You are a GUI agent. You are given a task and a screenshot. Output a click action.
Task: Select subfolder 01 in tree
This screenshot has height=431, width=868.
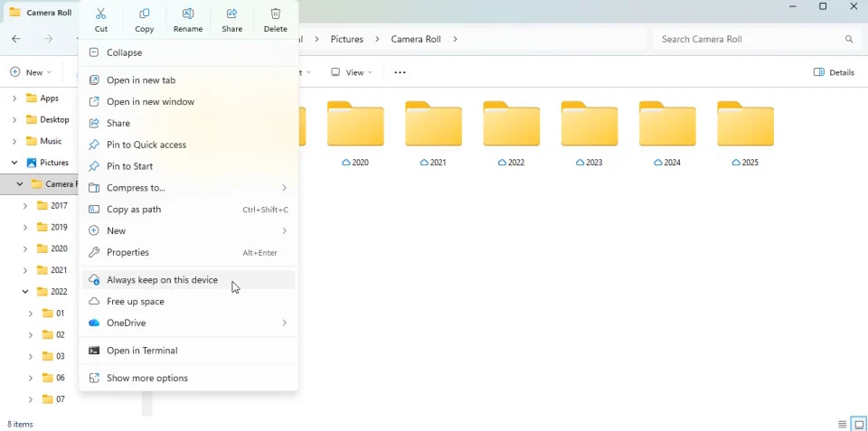pyautogui.click(x=53, y=314)
